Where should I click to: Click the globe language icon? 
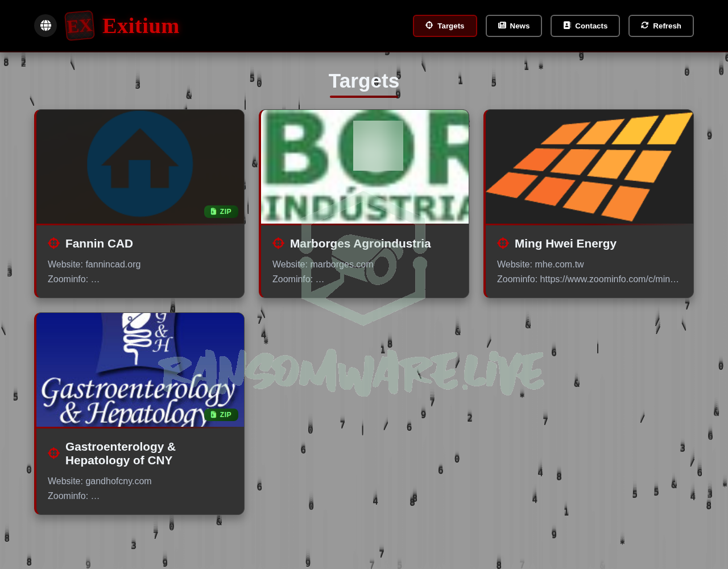tap(45, 26)
